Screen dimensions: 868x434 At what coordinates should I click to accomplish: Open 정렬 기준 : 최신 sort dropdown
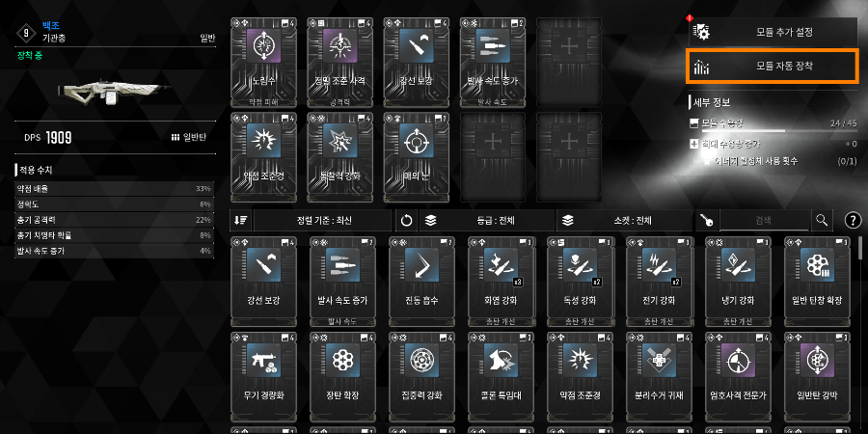[x=323, y=220]
